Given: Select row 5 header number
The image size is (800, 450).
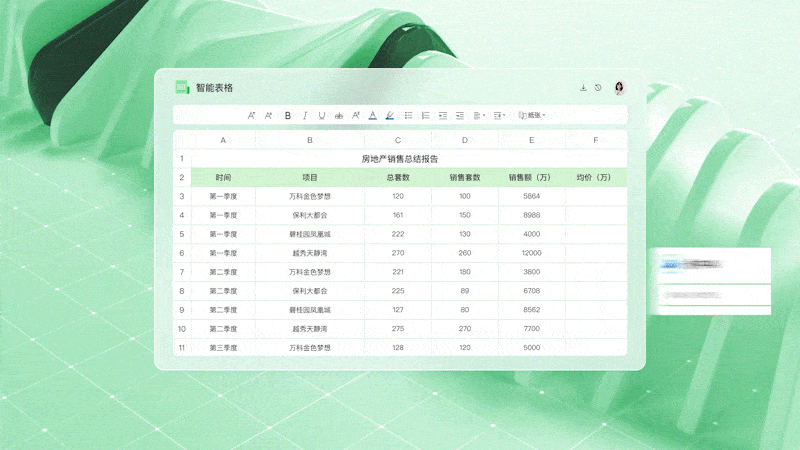Looking at the screenshot, I should tap(182, 234).
